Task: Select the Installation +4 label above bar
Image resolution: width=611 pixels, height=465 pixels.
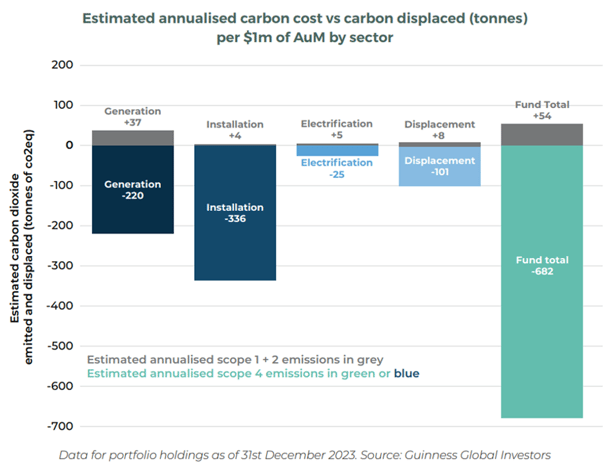Action: pyautogui.click(x=235, y=130)
